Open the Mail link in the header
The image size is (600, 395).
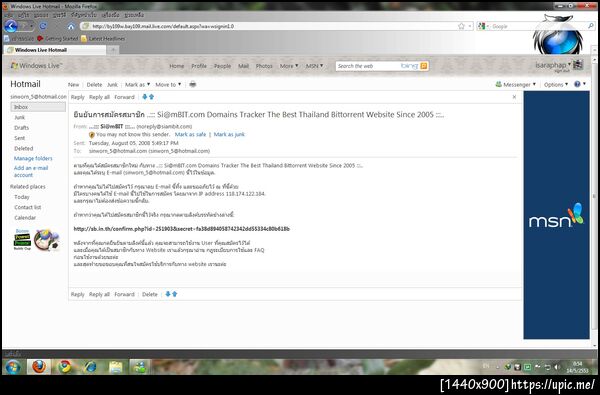[243, 66]
